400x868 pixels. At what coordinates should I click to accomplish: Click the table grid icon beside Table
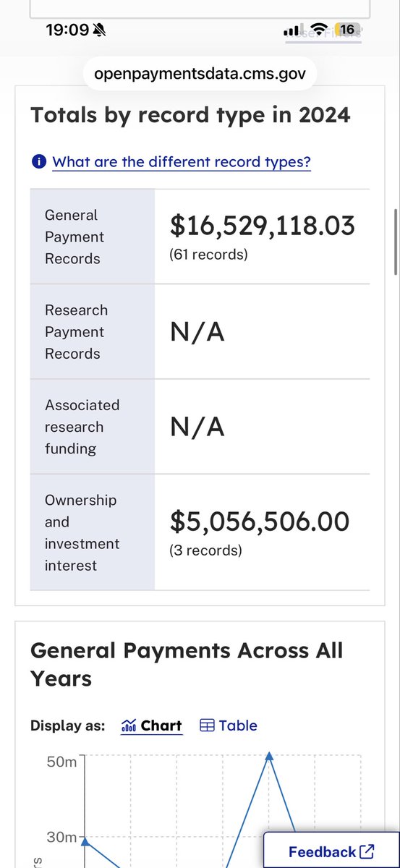207,726
